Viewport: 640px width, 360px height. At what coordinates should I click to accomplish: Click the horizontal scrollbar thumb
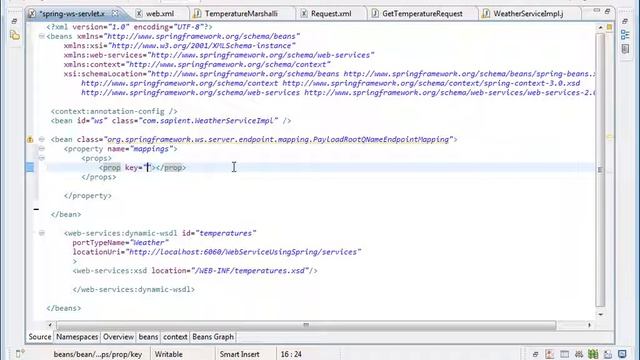point(306,325)
